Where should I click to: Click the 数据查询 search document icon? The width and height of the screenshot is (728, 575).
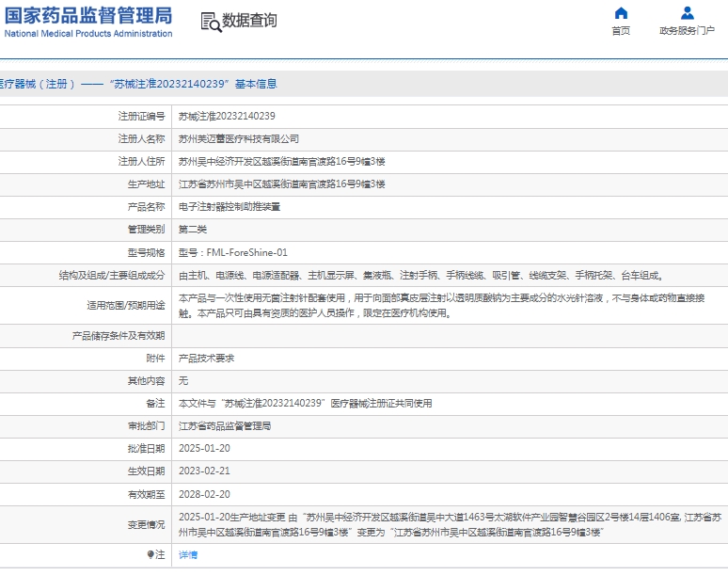[x=212, y=22]
